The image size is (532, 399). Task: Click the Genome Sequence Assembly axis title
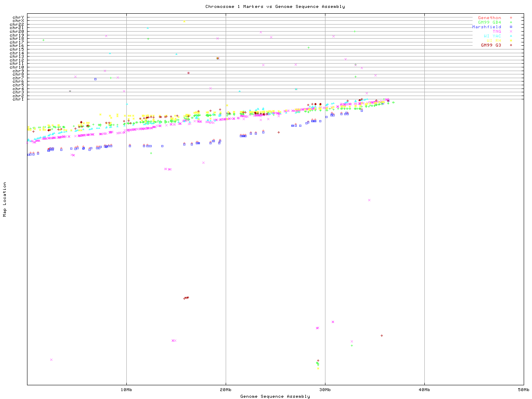(x=275, y=397)
